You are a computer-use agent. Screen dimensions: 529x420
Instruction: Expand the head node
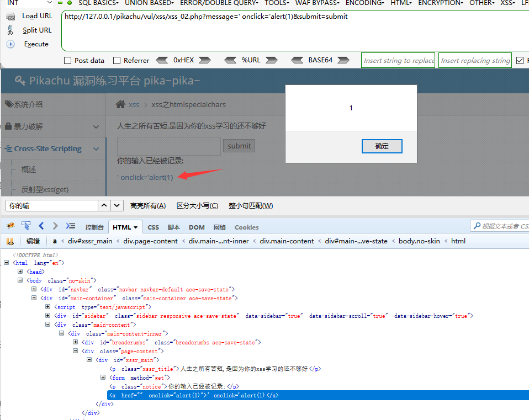(20, 272)
